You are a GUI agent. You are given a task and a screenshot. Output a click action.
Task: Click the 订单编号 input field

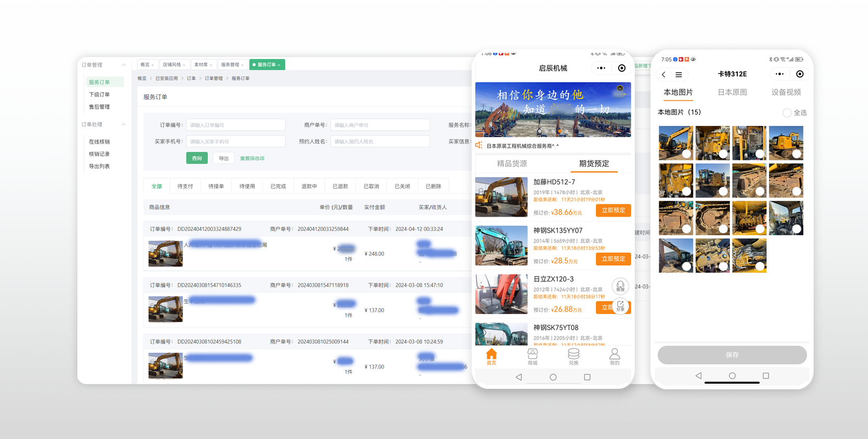pos(235,125)
